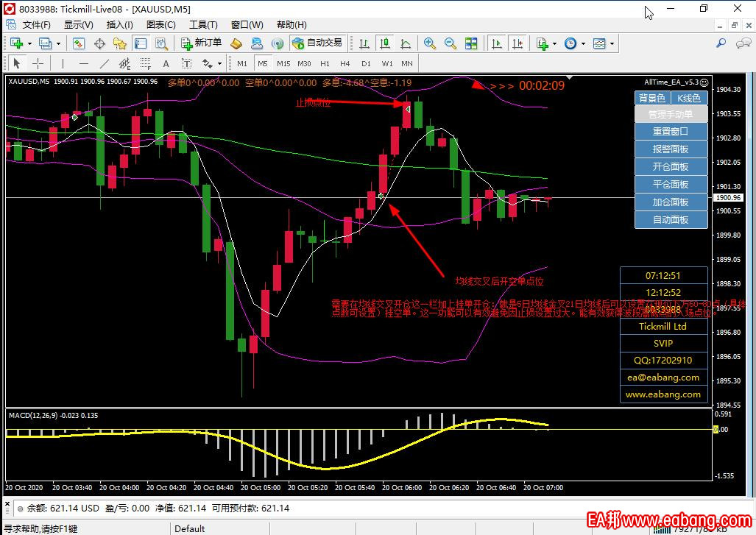
Task: Select the crosshair cursor tool
Action: coord(38,63)
